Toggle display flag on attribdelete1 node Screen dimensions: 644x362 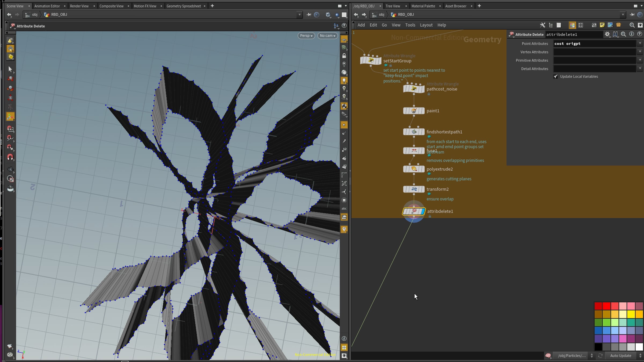pos(422,212)
